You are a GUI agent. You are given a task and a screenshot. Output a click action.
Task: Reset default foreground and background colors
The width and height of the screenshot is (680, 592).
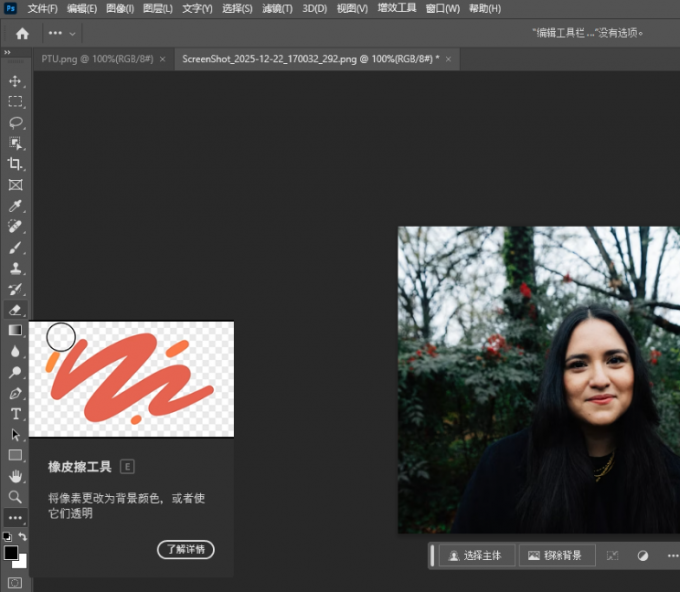[x=7, y=537]
